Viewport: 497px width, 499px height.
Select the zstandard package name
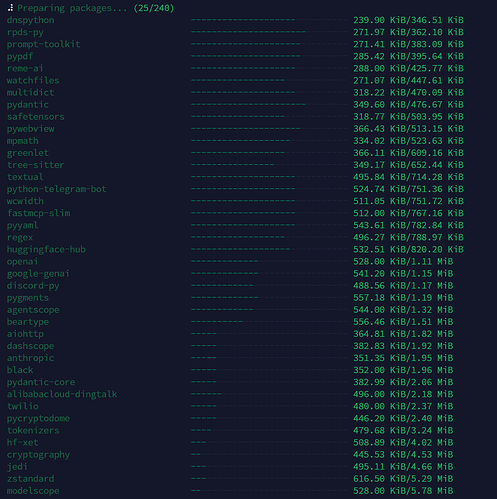point(30,479)
